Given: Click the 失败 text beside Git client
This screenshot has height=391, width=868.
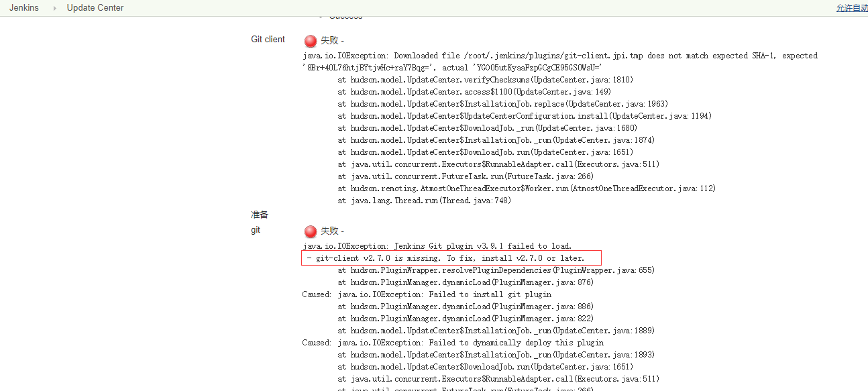Looking at the screenshot, I should pos(329,41).
